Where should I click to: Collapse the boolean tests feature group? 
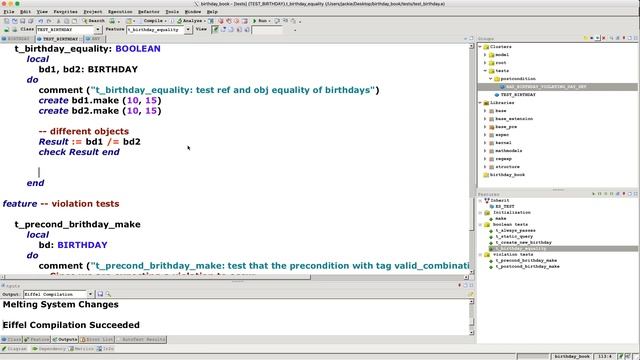[x=480, y=224]
